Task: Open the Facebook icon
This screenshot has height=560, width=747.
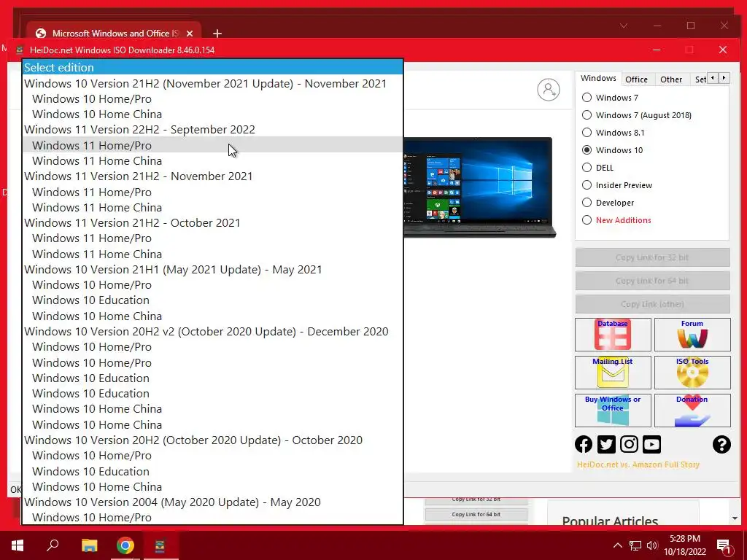Action: click(x=584, y=444)
